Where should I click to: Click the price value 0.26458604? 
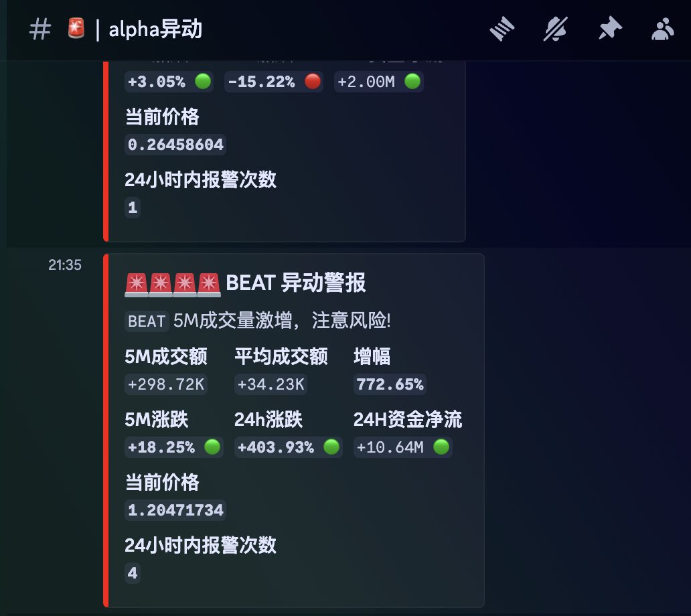175,145
